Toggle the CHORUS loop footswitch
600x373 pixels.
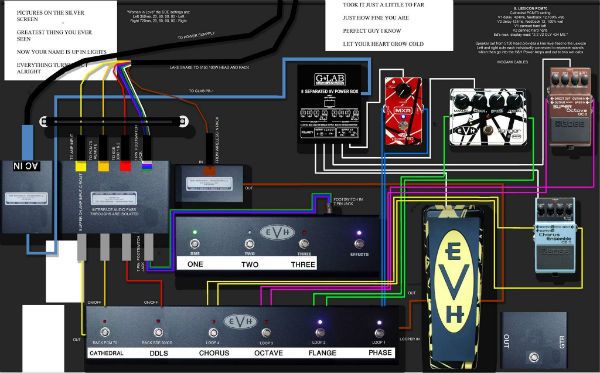(x=213, y=332)
